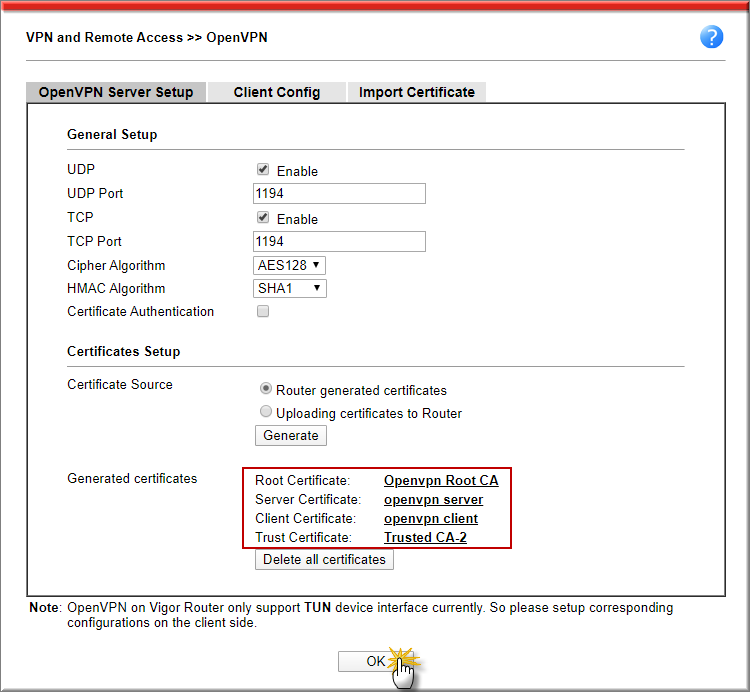Screen dimensions: 750x692
Task: Open the openvpn server certificate link
Action: point(433,499)
